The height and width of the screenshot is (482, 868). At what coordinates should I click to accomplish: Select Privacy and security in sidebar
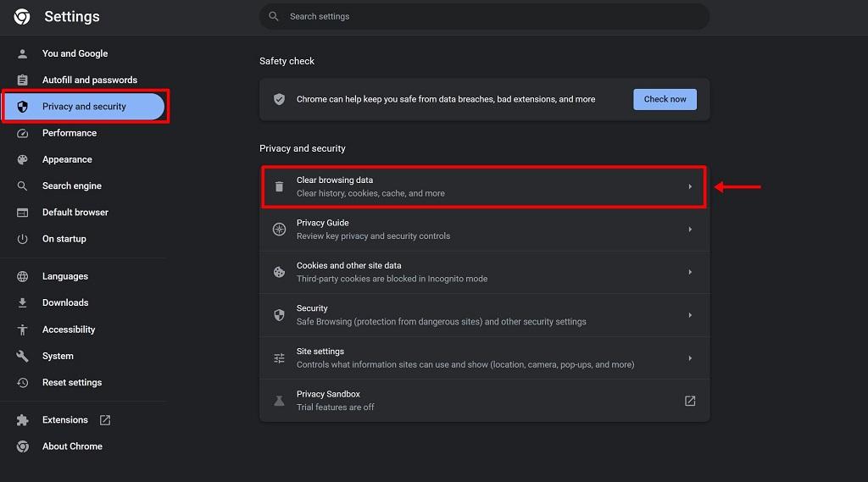point(83,107)
